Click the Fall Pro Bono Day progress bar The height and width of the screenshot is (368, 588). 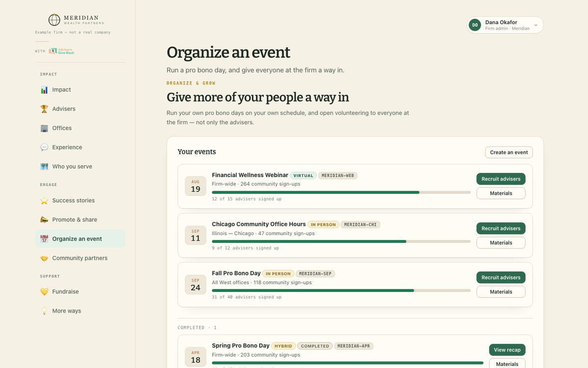(x=341, y=290)
